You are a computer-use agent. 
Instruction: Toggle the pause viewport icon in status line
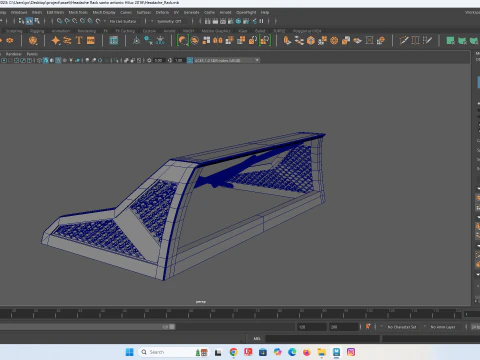click(261, 21)
